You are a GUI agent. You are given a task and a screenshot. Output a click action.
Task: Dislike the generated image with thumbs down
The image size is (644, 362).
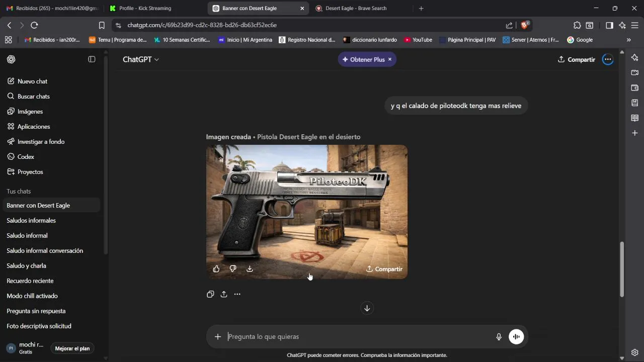tap(233, 269)
